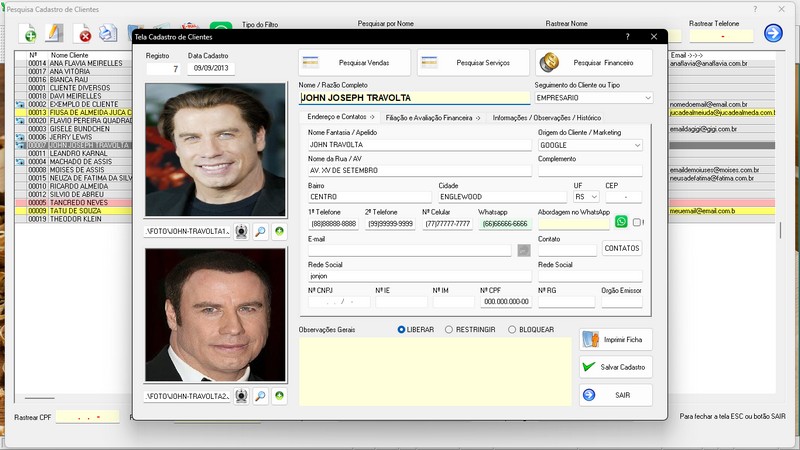Viewport: 800px width, 450px height.
Task: Expand the Seguimento do Cliente dropdown
Action: coord(647,98)
